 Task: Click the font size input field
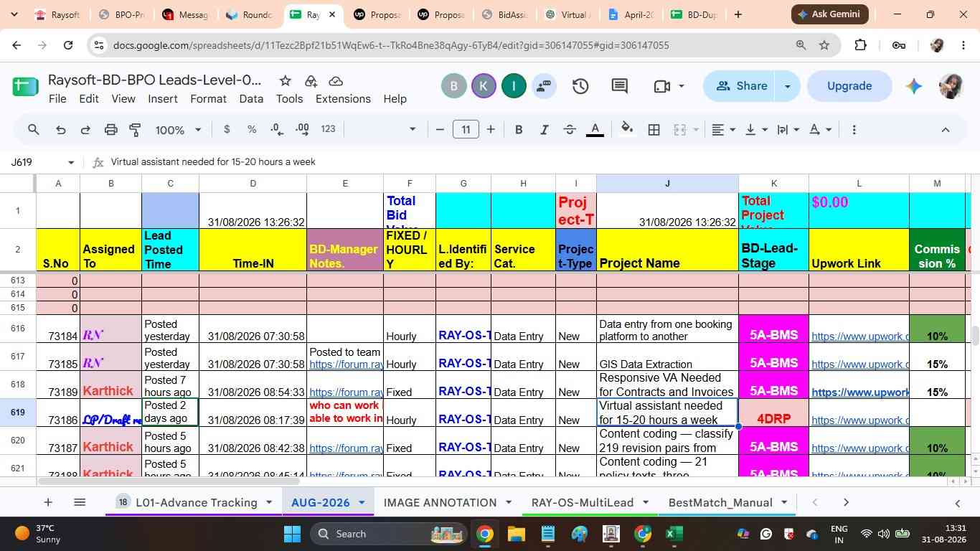pyautogui.click(x=466, y=130)
